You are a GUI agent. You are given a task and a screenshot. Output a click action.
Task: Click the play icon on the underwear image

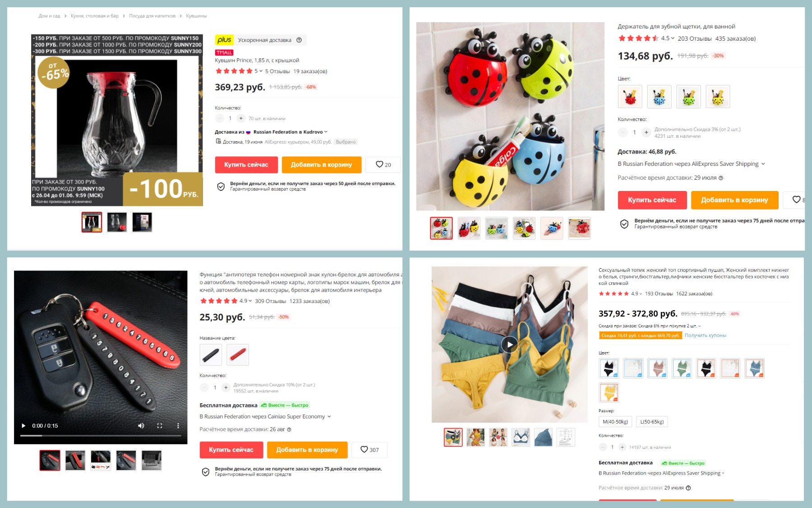click(510, 345)
